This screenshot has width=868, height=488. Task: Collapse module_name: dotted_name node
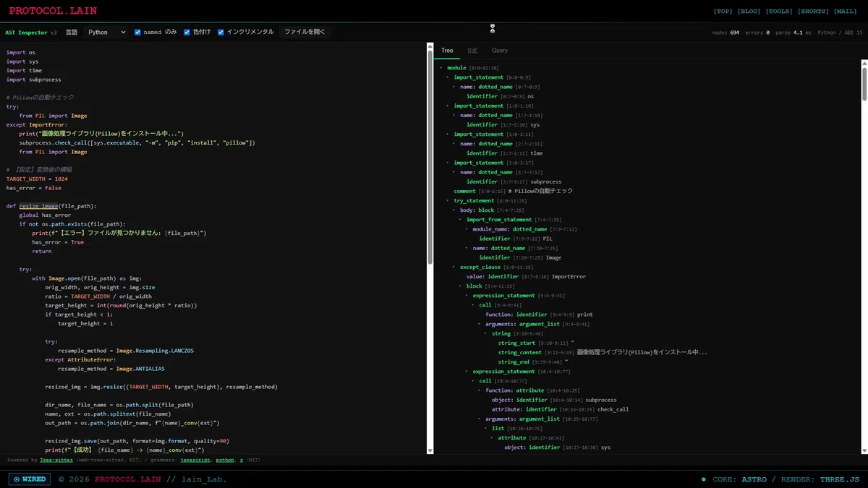pos(467,229)
